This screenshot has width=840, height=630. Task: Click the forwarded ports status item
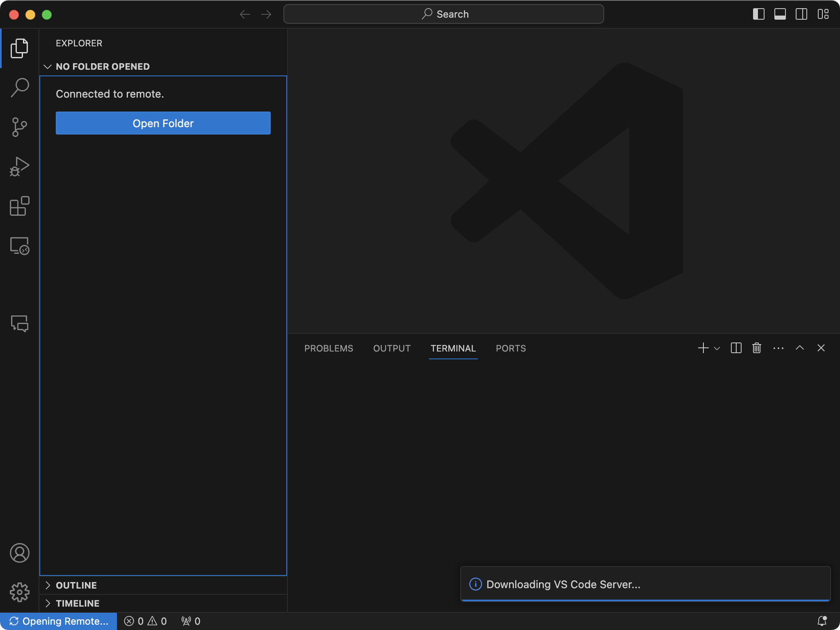tap(191, 621)
